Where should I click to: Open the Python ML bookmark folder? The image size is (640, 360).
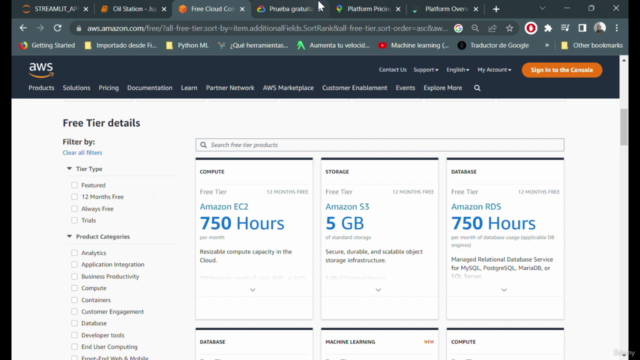tap(187, 45)
